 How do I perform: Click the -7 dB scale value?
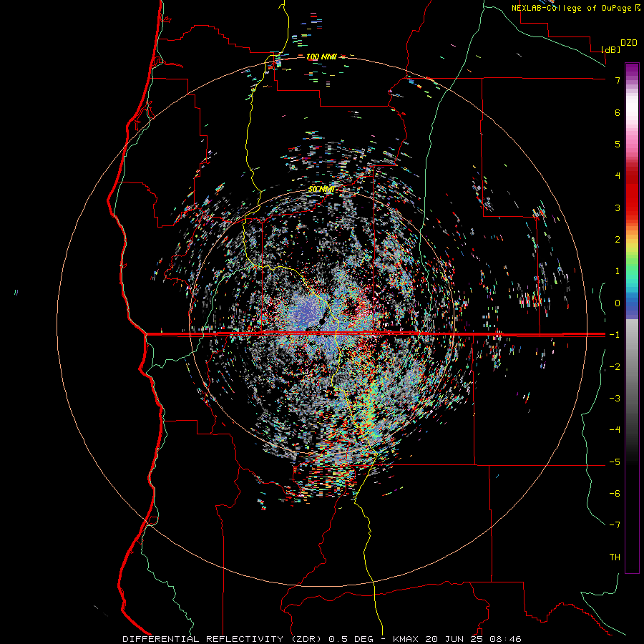tap(615, 525)
